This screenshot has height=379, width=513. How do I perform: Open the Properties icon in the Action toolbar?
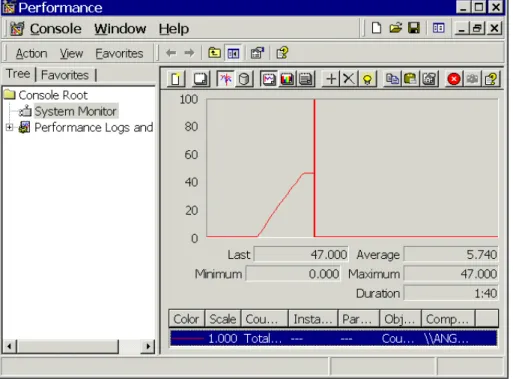257,53
